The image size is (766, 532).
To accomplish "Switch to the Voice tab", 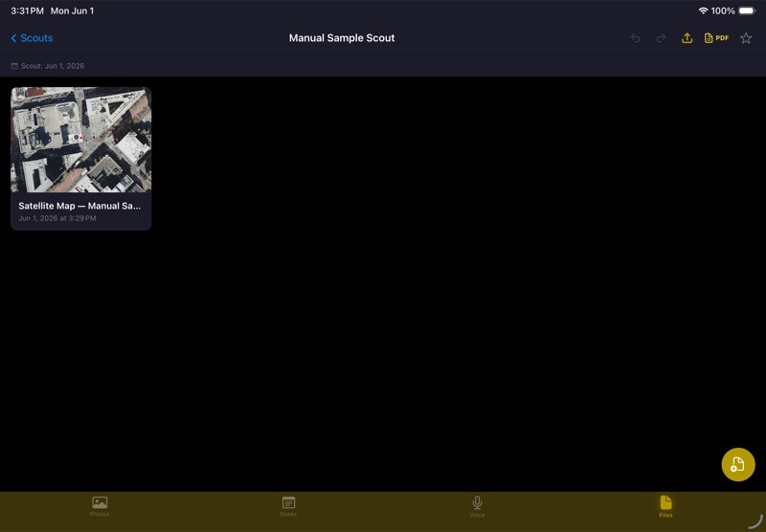I will (x=477, y=506).
